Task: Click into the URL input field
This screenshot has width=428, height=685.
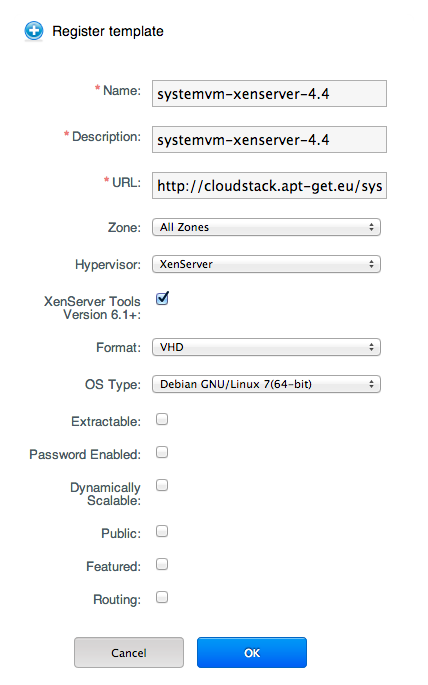Action: point(269,186)
